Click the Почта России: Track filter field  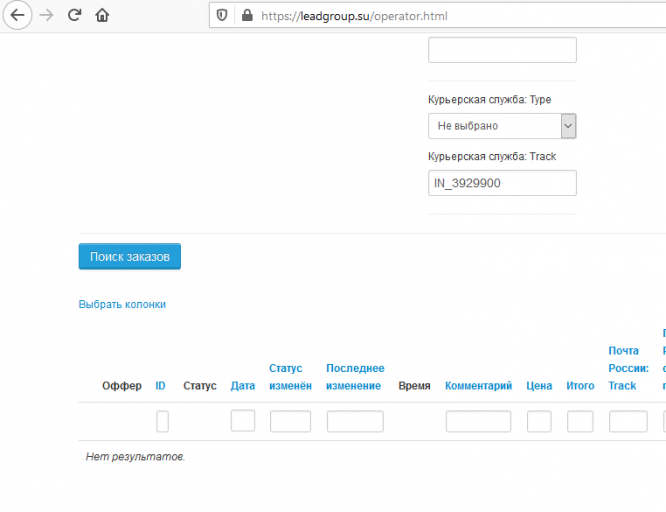pyautogui.click(x=628, y=421)
